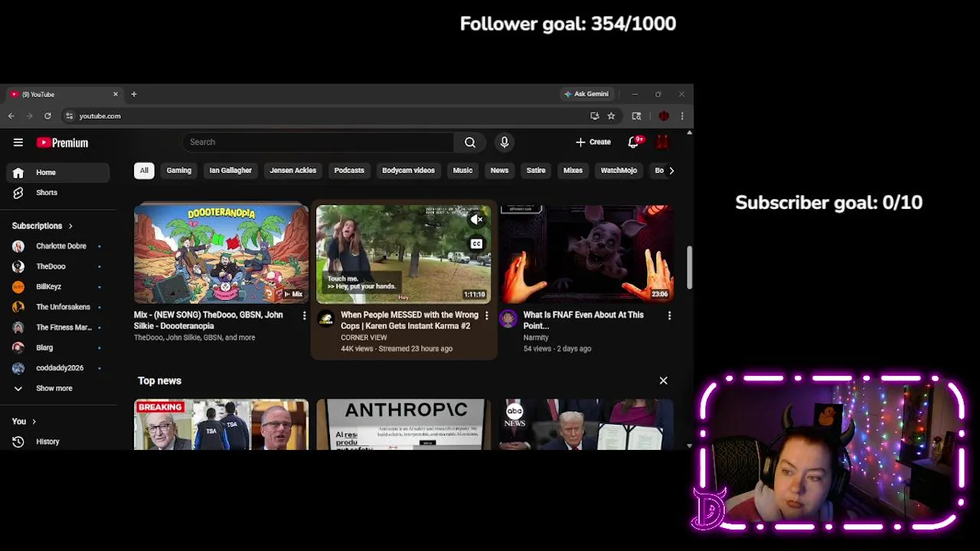Screen dimensions: 980x551
Task: Expand Show more subscriptions
Action: click(x=58, y=388)
